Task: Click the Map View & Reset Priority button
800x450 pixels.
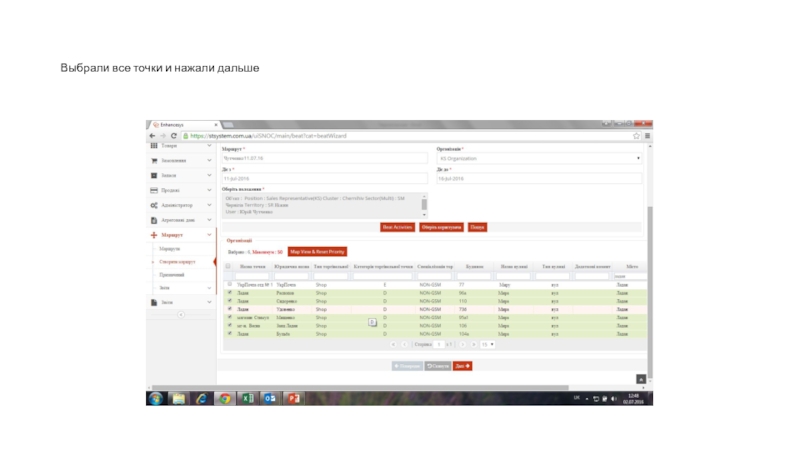Action: [x=316, y=252]
